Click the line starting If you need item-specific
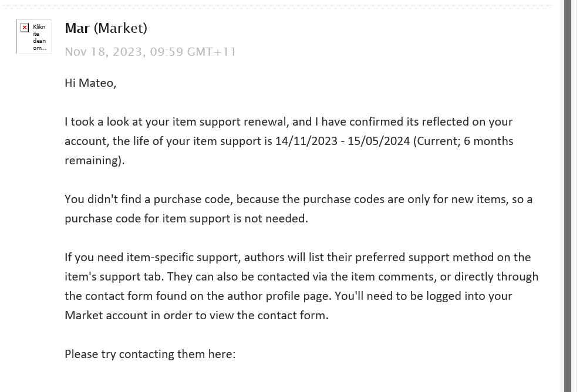Viewport: 580px width, 392px height. [298, 258]
